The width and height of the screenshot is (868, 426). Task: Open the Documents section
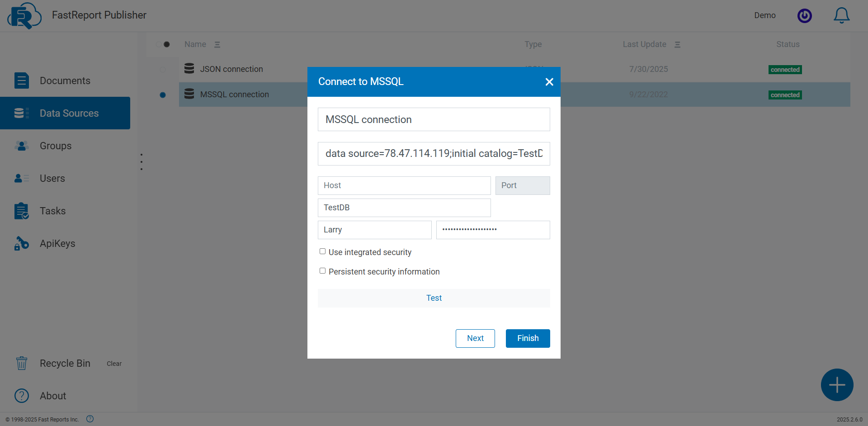[65, 80]
